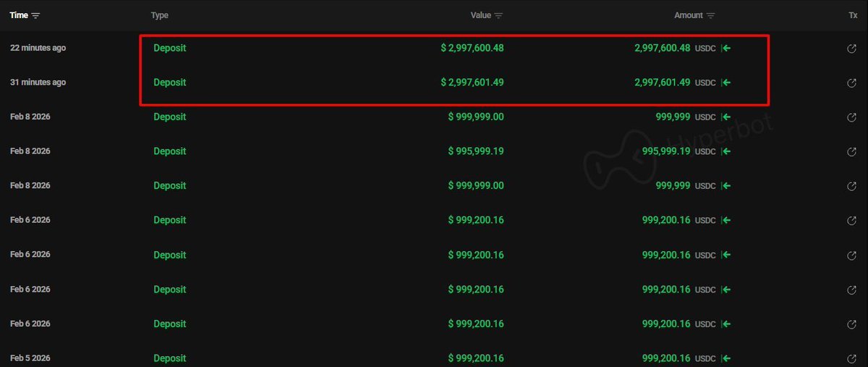Open Tx icon for the 995,999.19 USDC deposit

[852, 152]
